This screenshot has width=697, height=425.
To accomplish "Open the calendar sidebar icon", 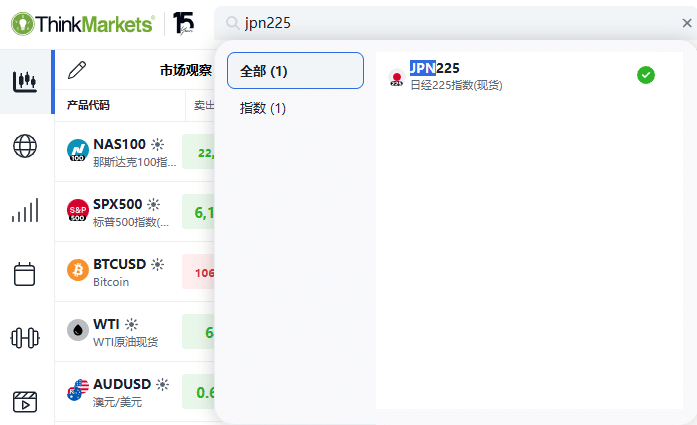I will point(24,274).
